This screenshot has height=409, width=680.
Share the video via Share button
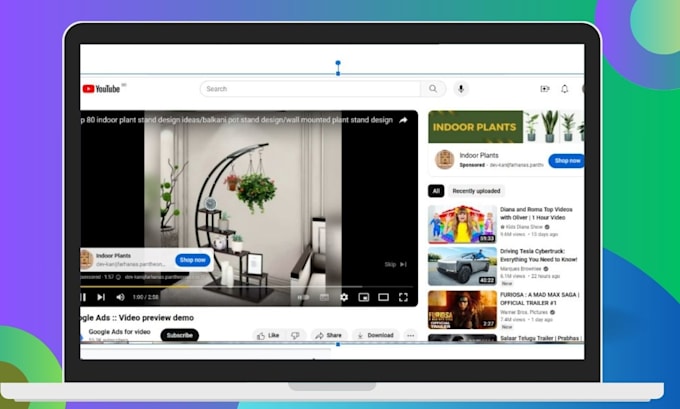coord(329,335)
